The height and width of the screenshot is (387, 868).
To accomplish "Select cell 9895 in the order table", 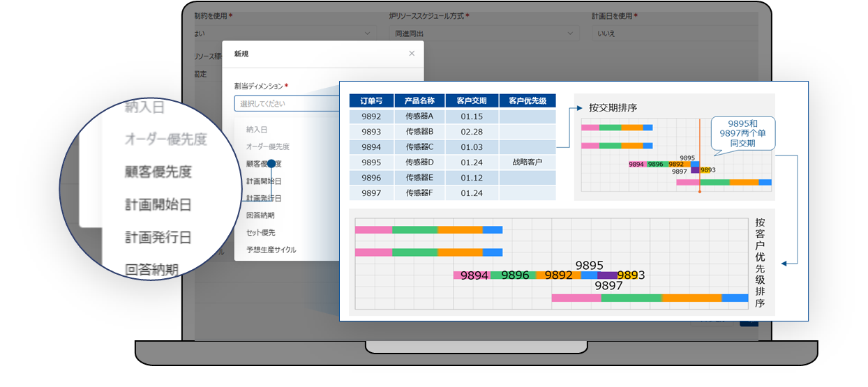I will pyautogui.click(x=371, y=162).
